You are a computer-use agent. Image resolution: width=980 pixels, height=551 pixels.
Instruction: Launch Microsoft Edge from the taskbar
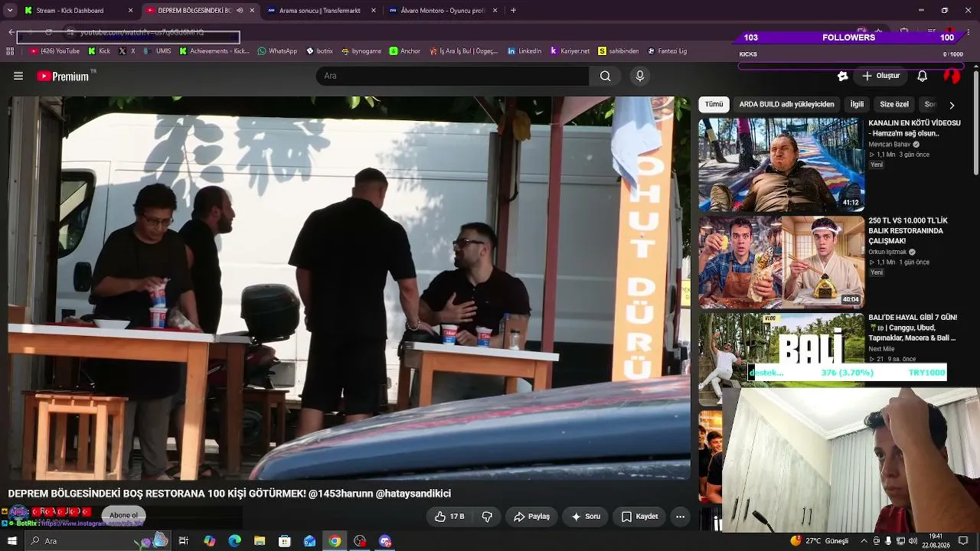point(235,541)
